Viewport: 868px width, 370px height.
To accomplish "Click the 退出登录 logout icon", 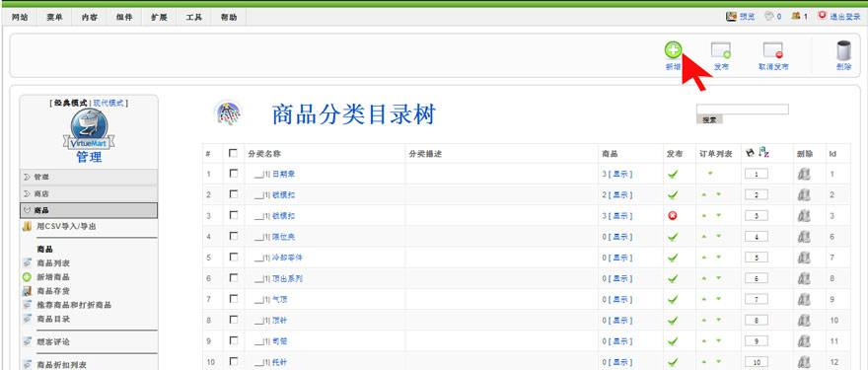I will (x=822, y=16).
